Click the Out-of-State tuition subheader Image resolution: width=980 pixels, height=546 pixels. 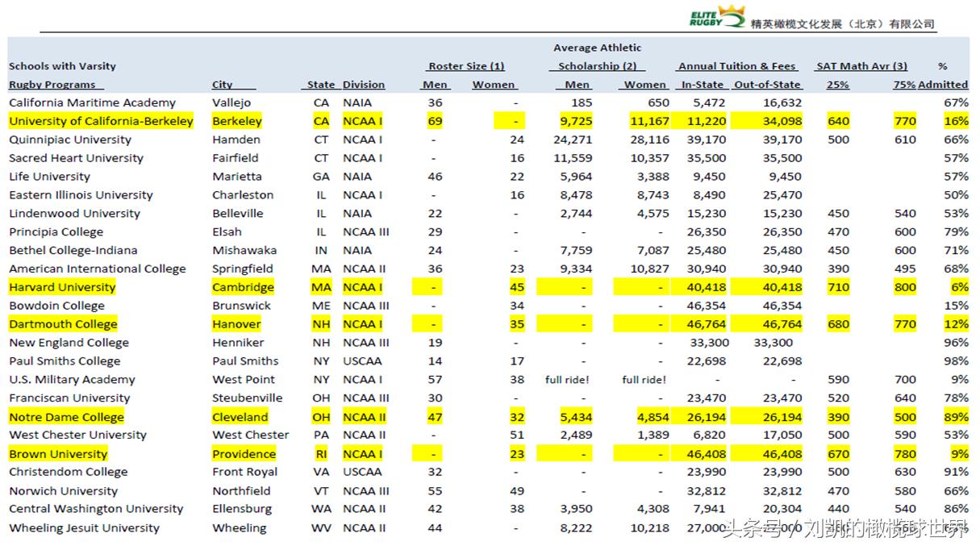point(766,85)
